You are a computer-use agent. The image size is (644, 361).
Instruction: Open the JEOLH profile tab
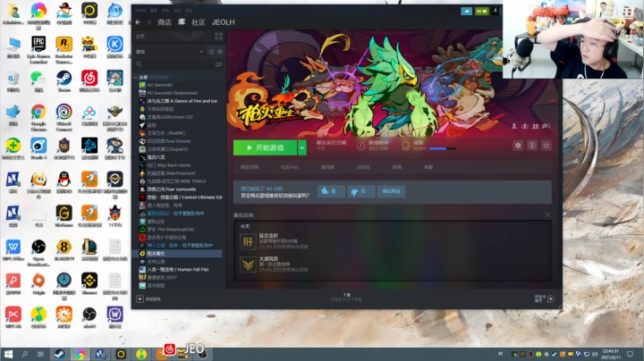click(223, 22)
